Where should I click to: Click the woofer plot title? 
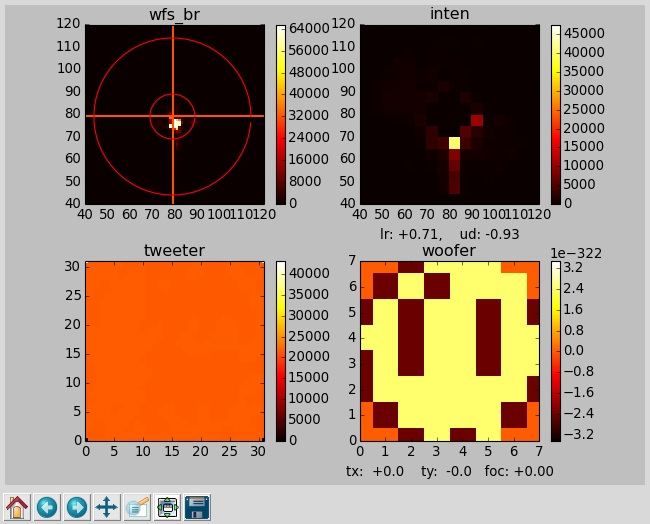(449, 251)
